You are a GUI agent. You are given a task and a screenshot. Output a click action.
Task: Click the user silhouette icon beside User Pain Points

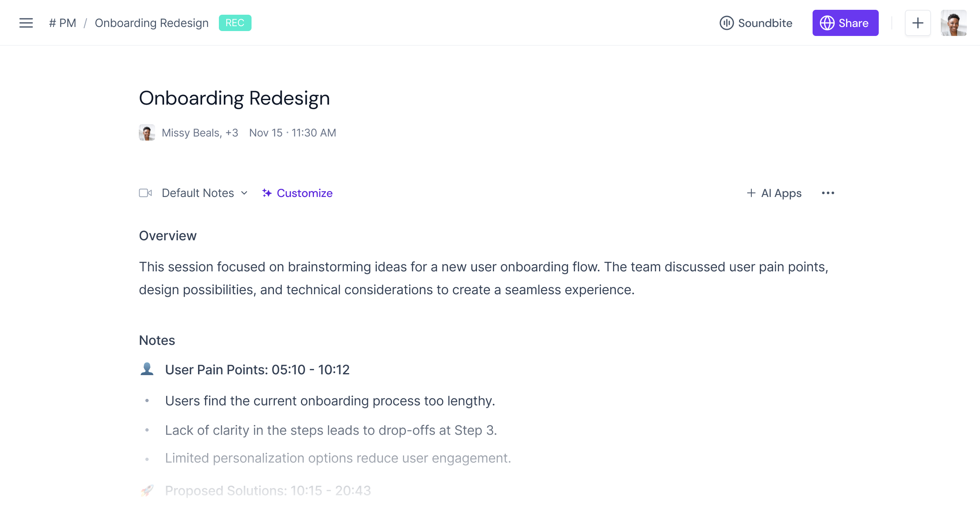click(x=148, y=369)
